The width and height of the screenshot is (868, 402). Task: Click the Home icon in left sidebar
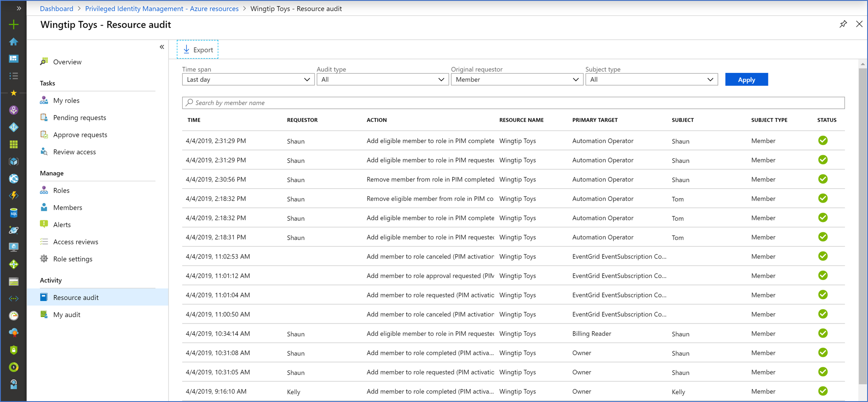(x=13, y=42)
